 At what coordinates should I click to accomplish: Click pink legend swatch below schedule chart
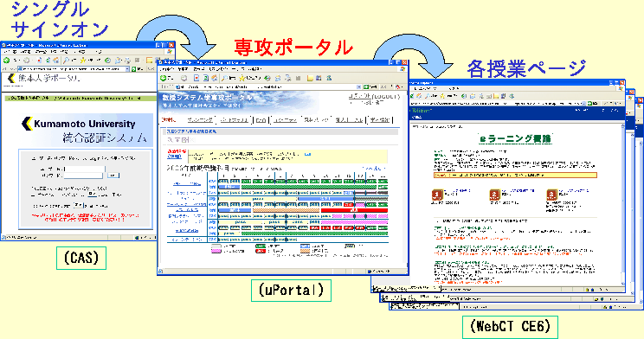(216, 251)
